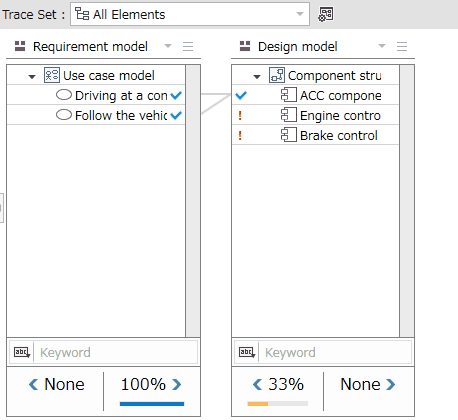Click the warning mark beside Engine control

point(240,116)
